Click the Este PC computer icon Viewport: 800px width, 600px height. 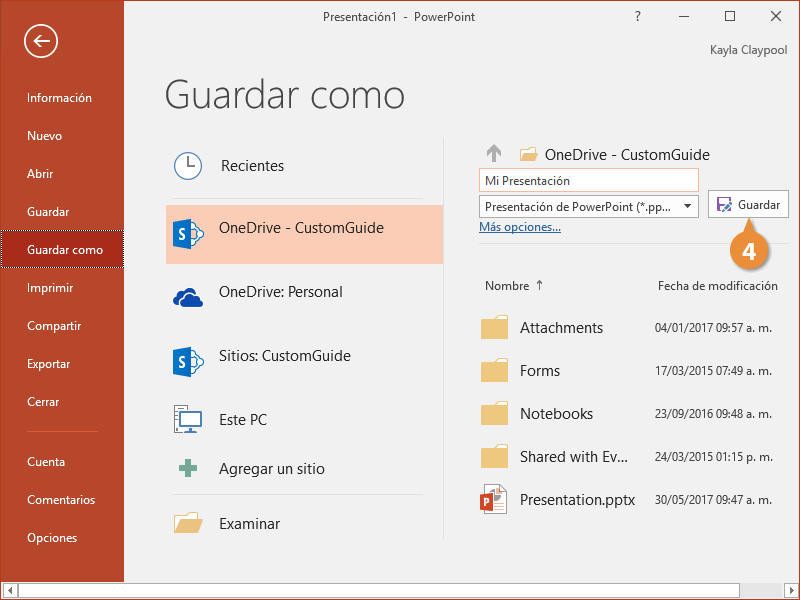[188, 419]
